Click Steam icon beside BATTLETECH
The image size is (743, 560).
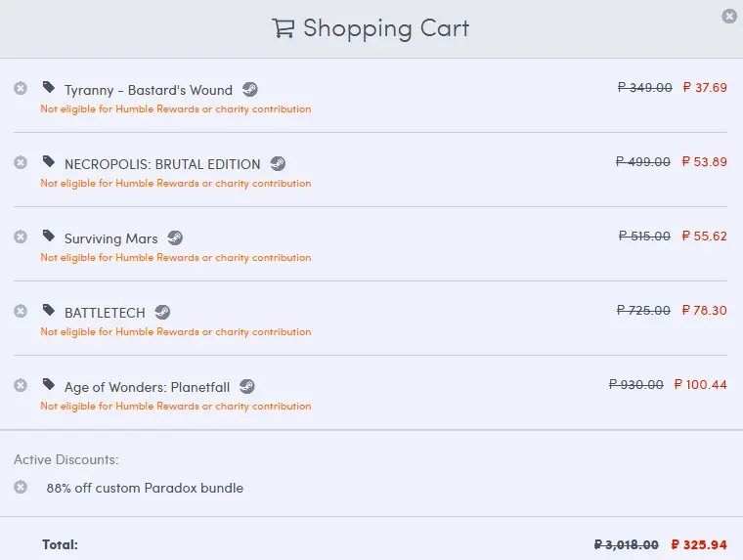click(x=162, y=312)
